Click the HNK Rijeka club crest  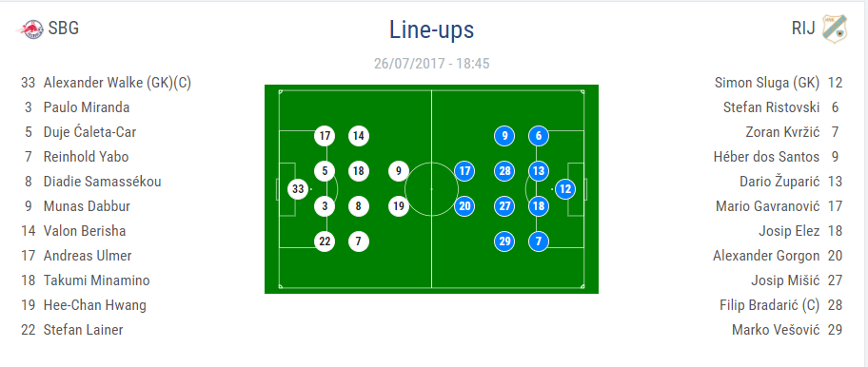tap(832, 29)
